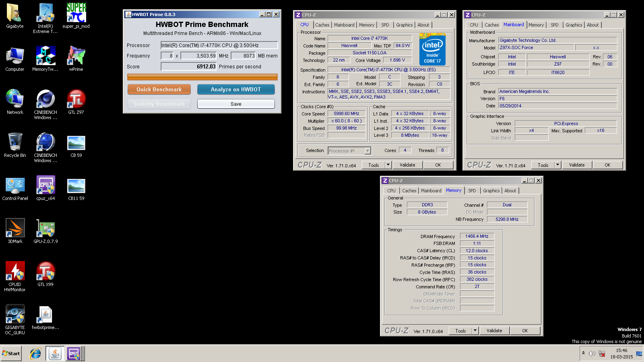Launch CPUID HWMonitor shortcut
Viewport: 644px width, 362px height.
[x=15, y=277]
